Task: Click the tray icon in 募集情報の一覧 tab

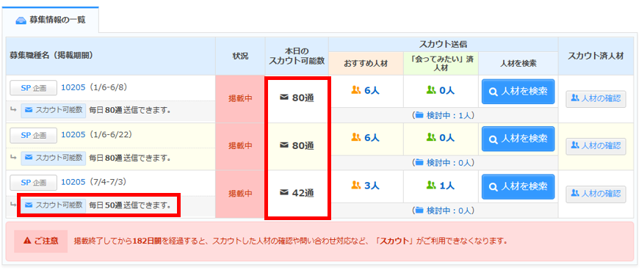Action: click(21, 21)
